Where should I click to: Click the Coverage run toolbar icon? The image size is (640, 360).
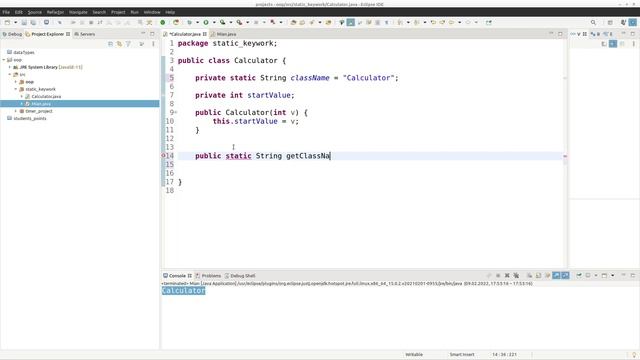222,22
